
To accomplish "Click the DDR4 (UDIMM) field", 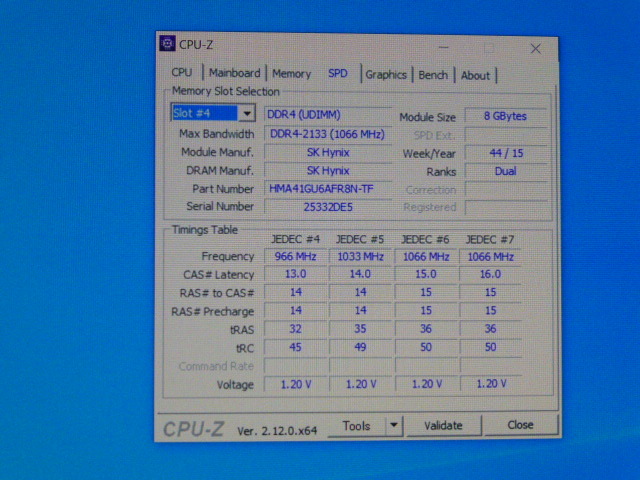I will pos(328,115).
